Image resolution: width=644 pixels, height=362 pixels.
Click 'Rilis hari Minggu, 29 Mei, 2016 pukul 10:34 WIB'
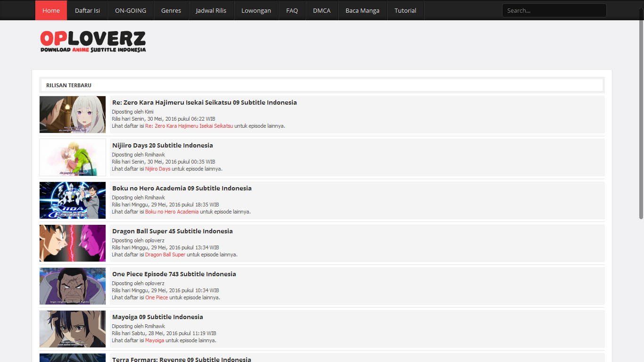click(x=165, y=290)
